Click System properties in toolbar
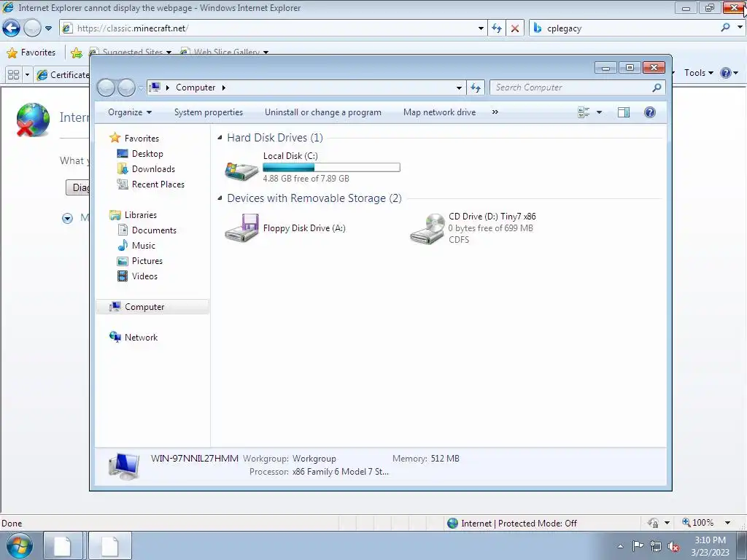Image resolution: width=747 pixels, height=560 pixels. [x=209, y=112]
